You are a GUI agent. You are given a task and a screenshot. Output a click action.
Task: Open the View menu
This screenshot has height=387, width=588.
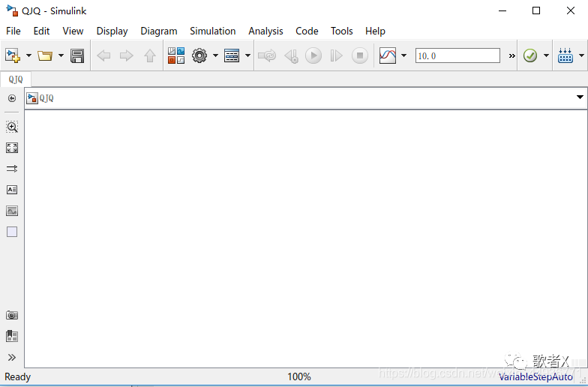[73, 31]
